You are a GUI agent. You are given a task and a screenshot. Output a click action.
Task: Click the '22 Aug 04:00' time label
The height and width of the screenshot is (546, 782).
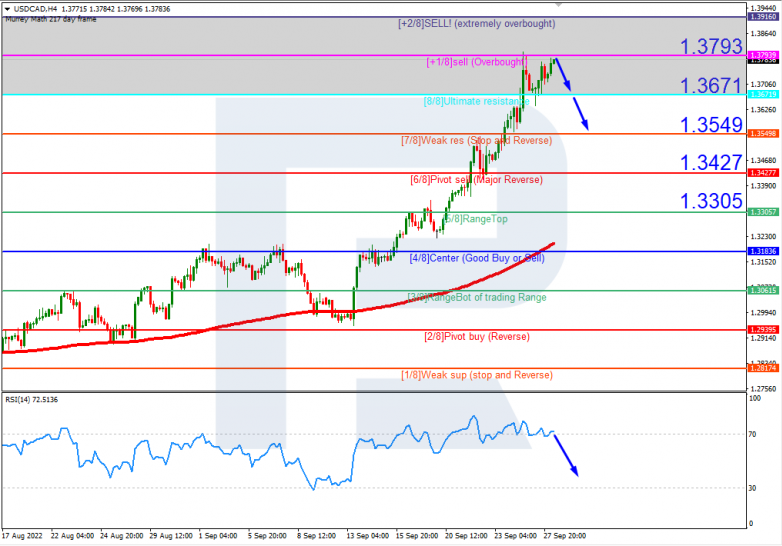pyautogui.click(x=72, y=536)
